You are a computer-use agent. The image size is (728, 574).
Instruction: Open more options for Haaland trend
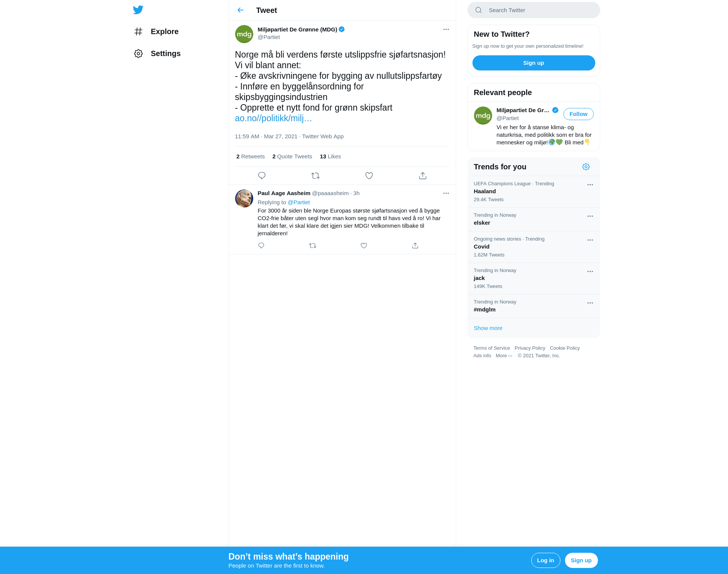coord(590,185)
